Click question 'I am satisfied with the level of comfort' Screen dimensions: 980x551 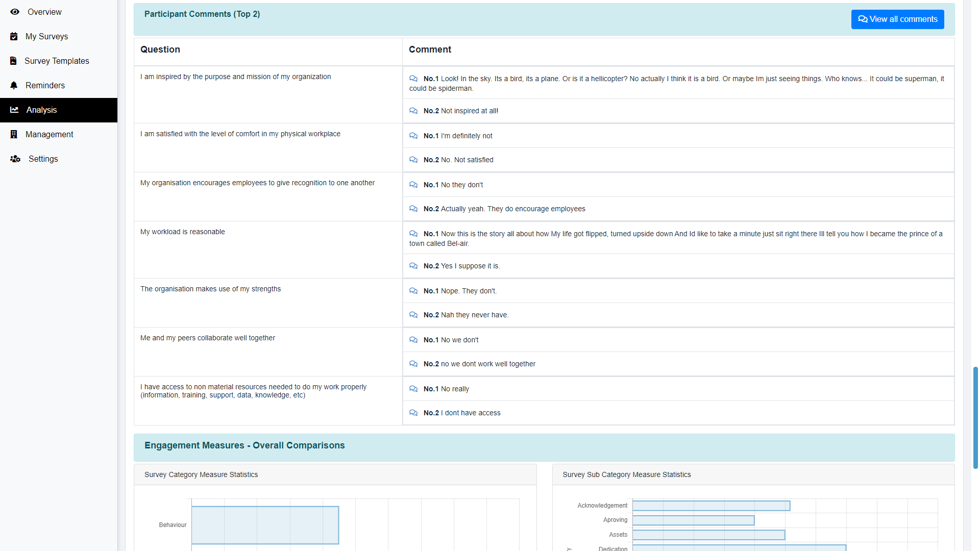click(240, 134)
